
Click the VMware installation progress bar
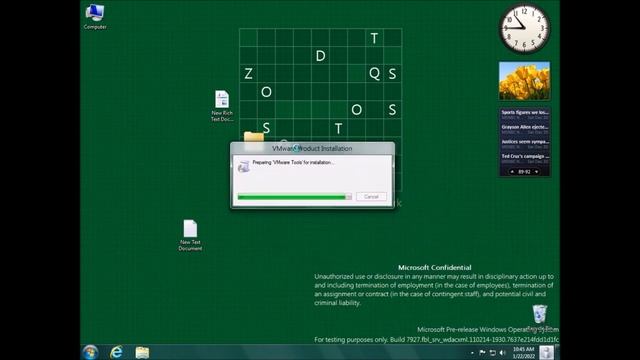point(294,197)
